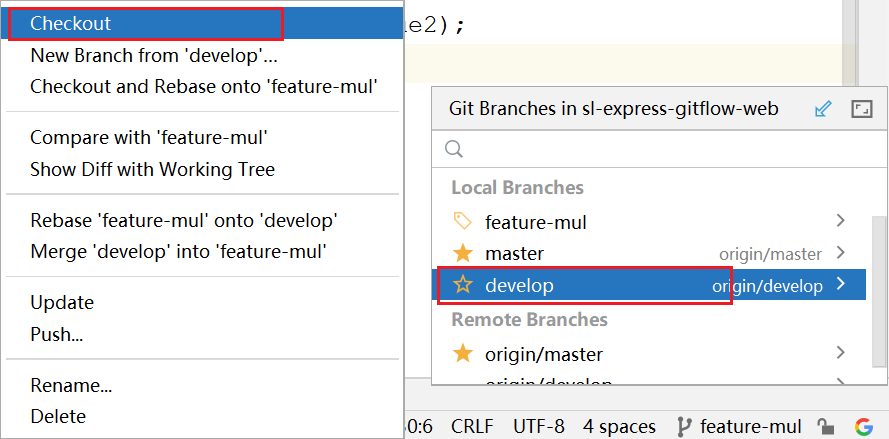The width and height of the screenshot is (889, 439).
Task: Select Rebase 'feature-mul' onto 'develop'
Action: 183,220
